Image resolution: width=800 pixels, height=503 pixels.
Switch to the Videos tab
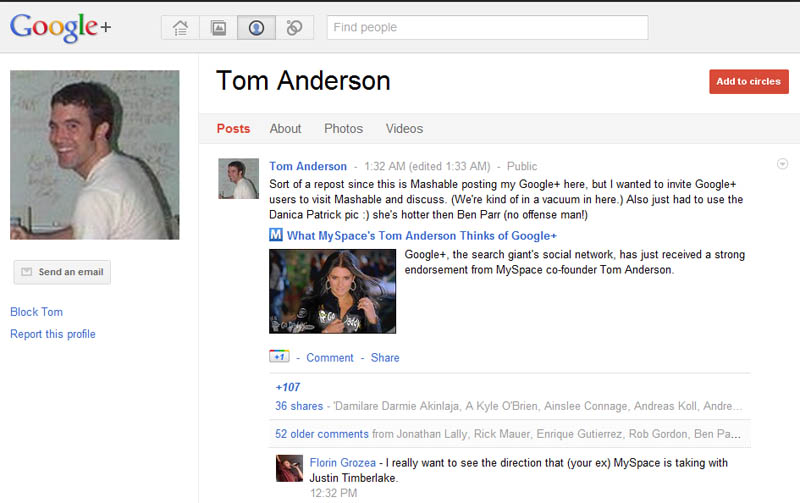point(404,129)
